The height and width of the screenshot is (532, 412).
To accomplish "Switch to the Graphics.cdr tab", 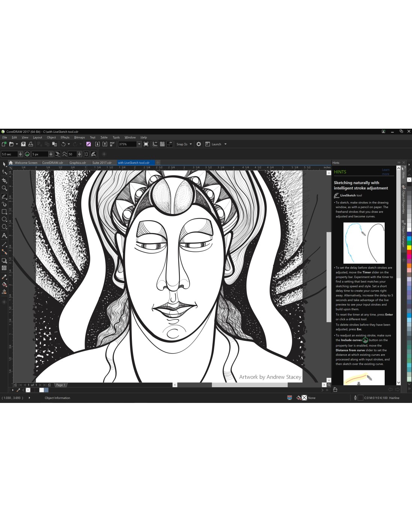I will pyautogui.click(x=78, y=163).
